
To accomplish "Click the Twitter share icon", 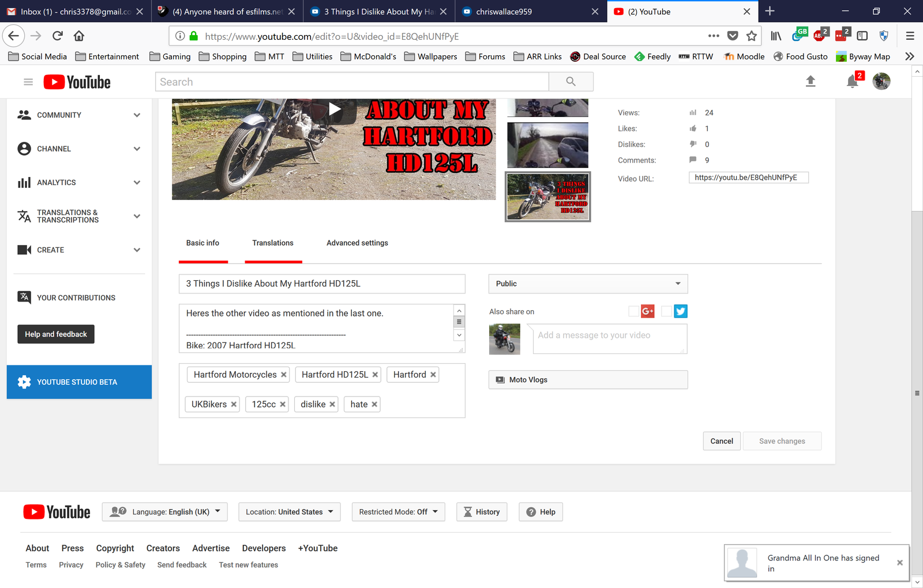I will tap(681, 311).
